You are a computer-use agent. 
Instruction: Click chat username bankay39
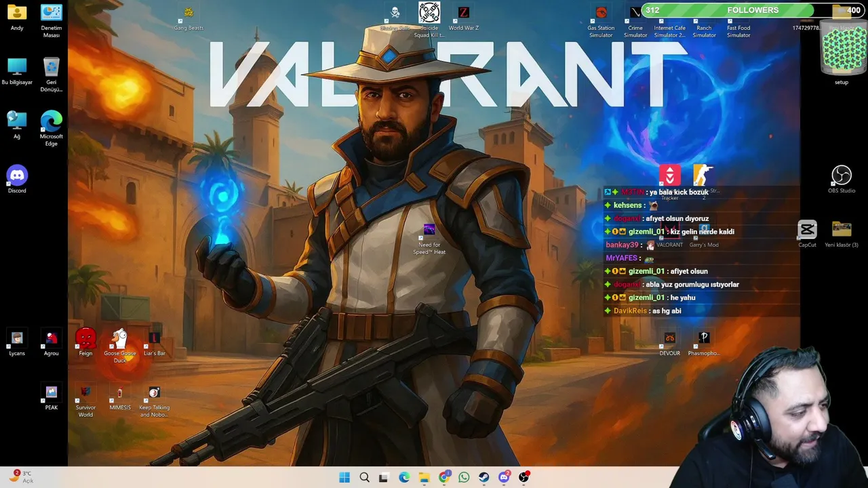tap(622, 245)
